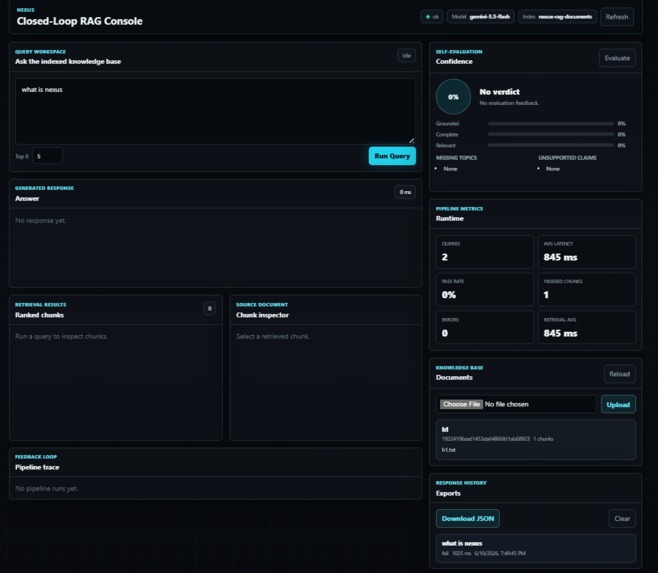Click the Unsupported Claims heading
658x573 pixels.
pos(567,158)
